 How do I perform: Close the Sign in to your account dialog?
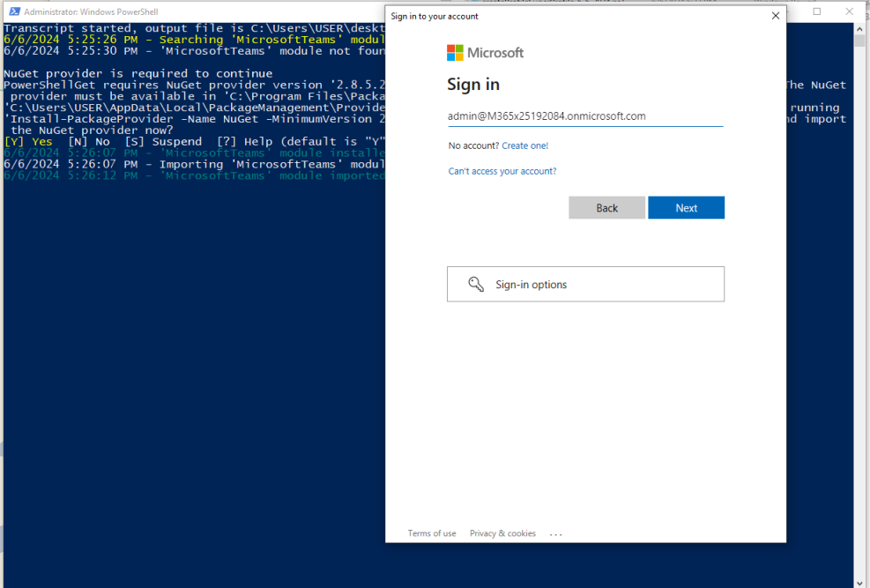[x=775, y=16]
